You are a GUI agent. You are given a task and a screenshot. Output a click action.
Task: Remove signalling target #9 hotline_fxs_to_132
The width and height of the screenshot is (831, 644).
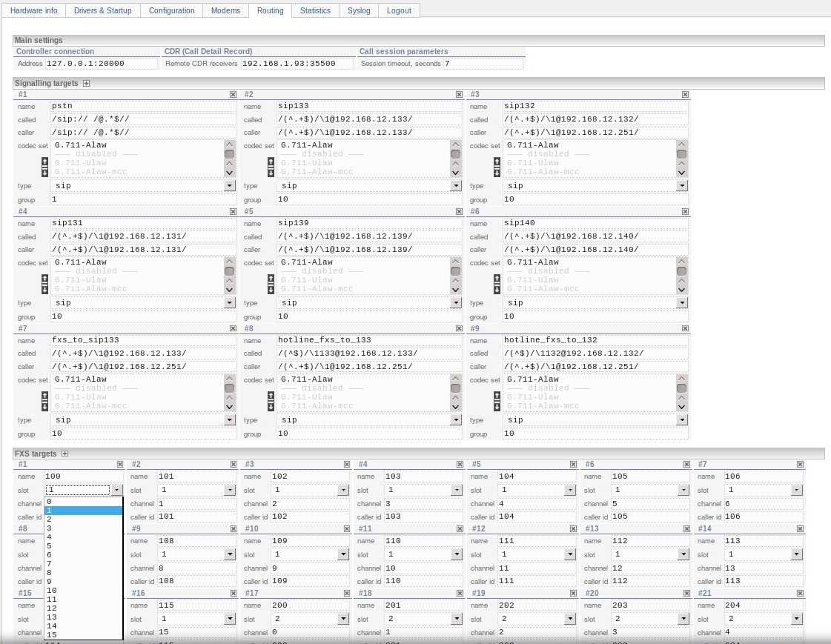[x=685, y=328]
